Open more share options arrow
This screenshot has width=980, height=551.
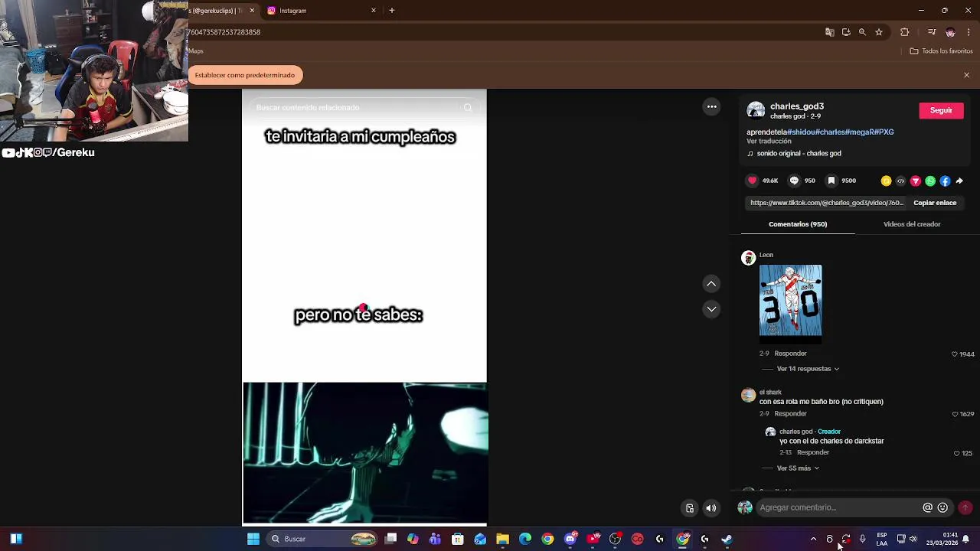[x=959, y=181]
